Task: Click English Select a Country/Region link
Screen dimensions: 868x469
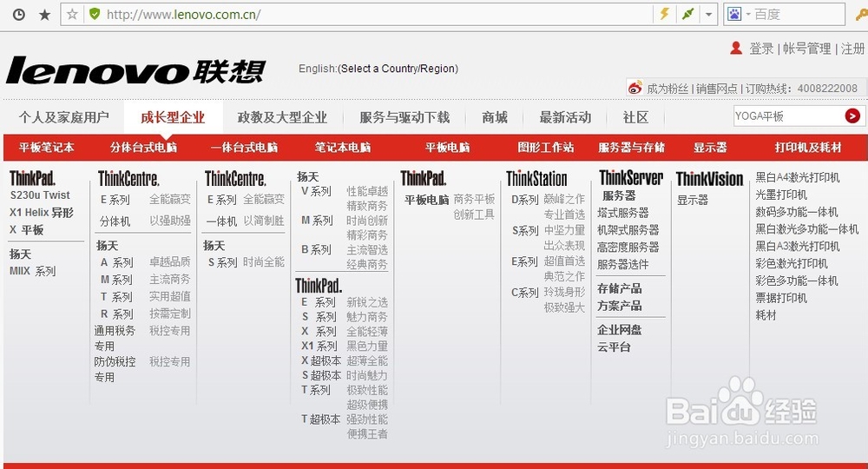Action: coord(378,69)
